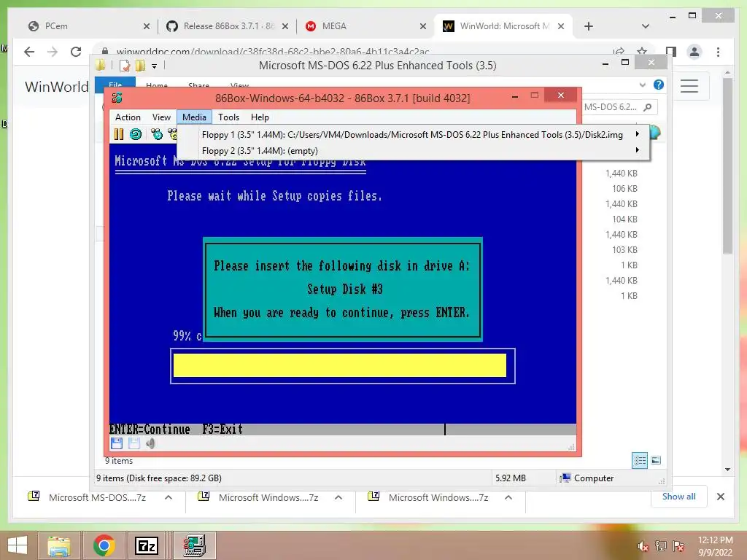Click the 86Box window title bar icon
This screenshot has width=747, height=560.
(117, 98)
